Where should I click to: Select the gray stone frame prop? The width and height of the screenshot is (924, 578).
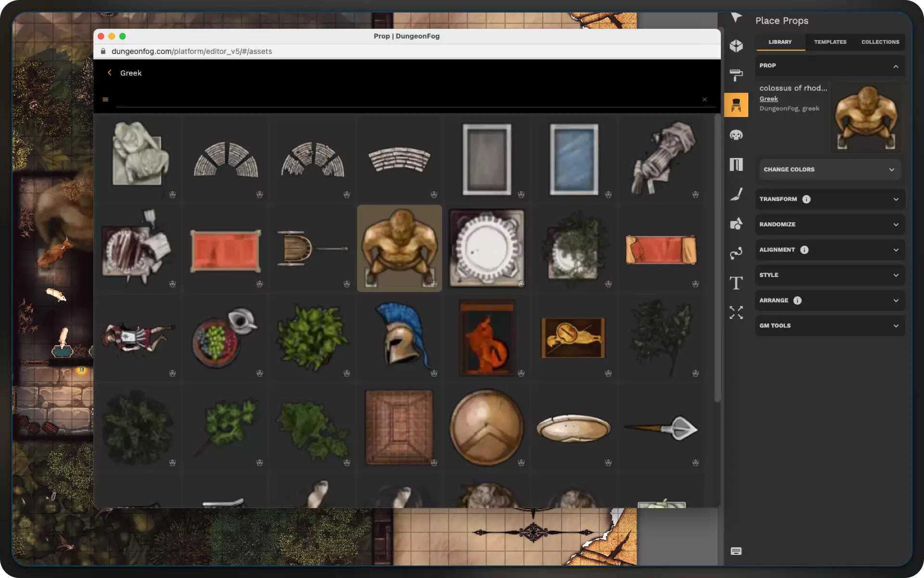coord(487,159)
